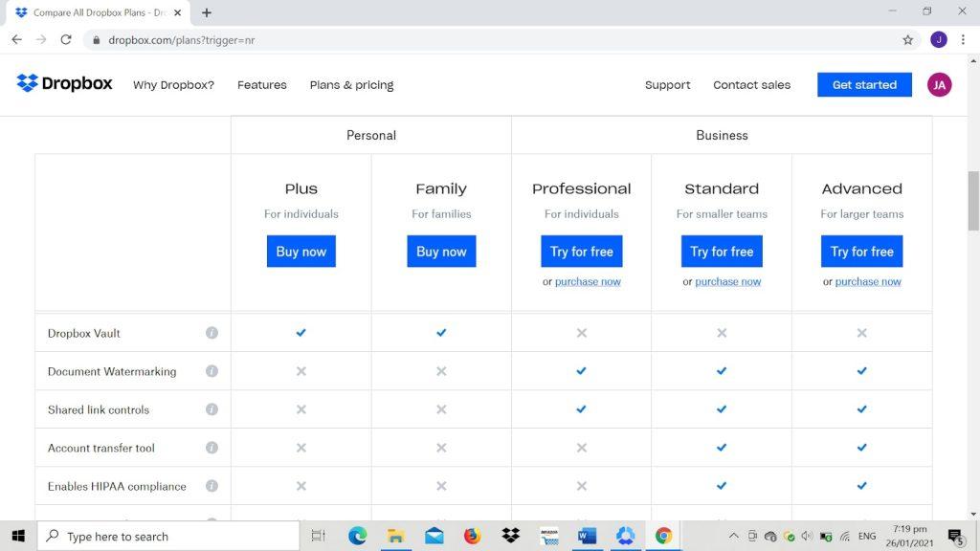
Task: Go forward to the next page
Action: coord(41,40)
